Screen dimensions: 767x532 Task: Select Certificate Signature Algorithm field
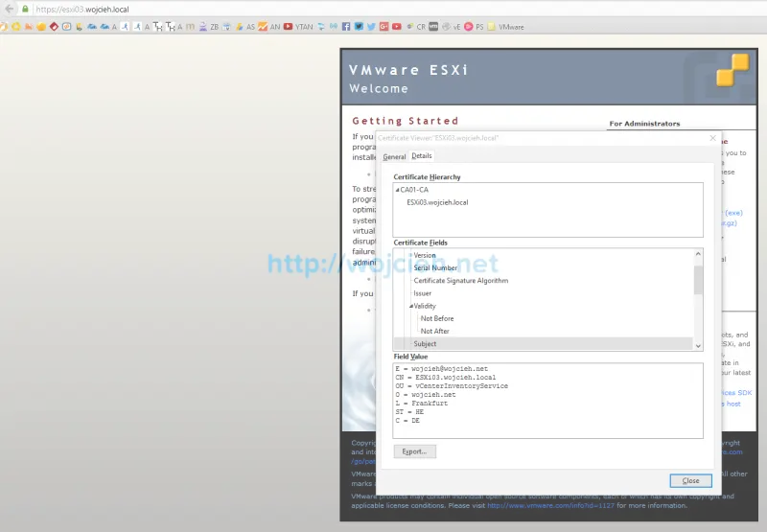[x=461, y=281]
